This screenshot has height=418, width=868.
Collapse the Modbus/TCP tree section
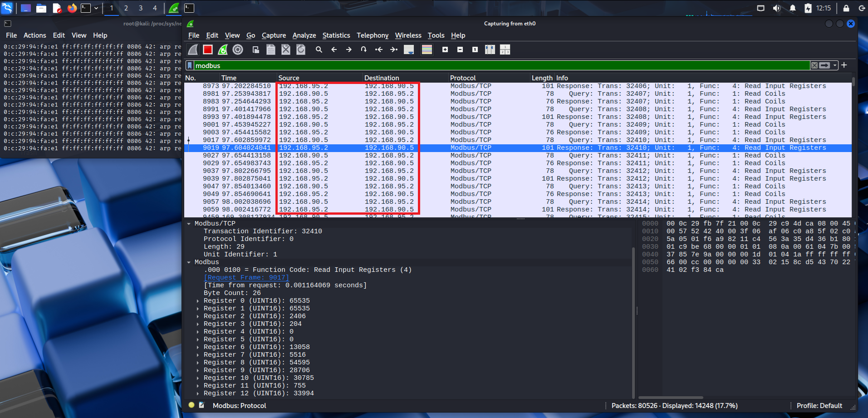189,224
